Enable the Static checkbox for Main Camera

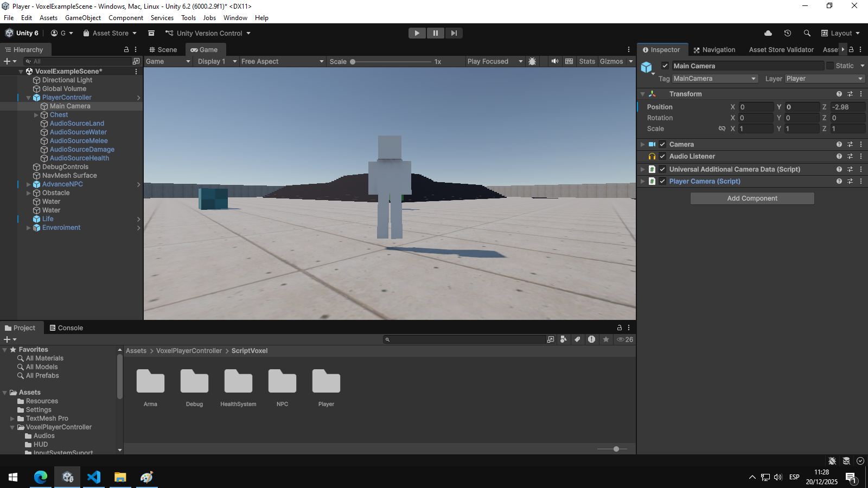(831, 66)
